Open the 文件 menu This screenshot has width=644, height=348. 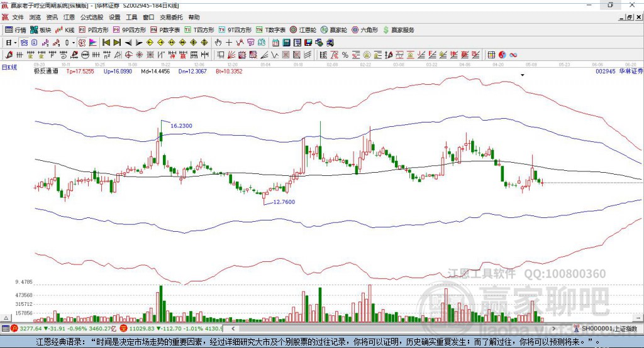[x=18, y=17]
